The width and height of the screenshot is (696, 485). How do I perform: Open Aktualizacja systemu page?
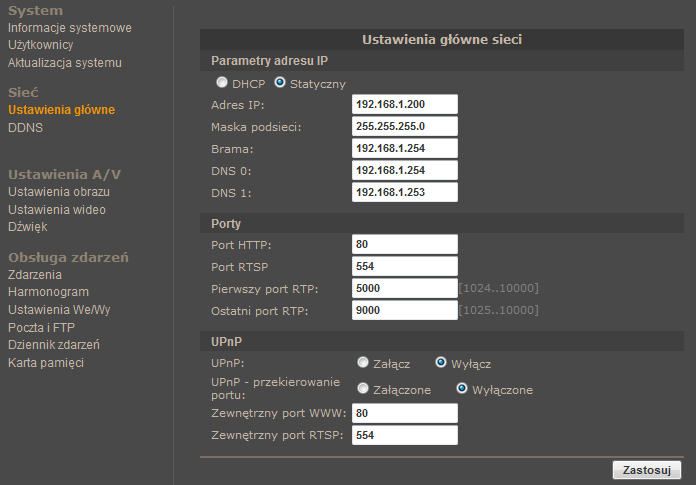(x=65, y=63)
